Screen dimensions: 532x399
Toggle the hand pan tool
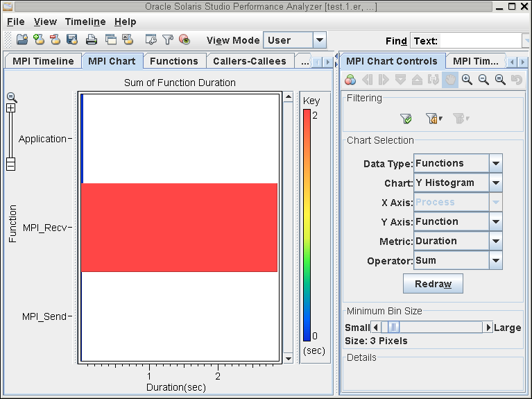click(x=450, y=80)
